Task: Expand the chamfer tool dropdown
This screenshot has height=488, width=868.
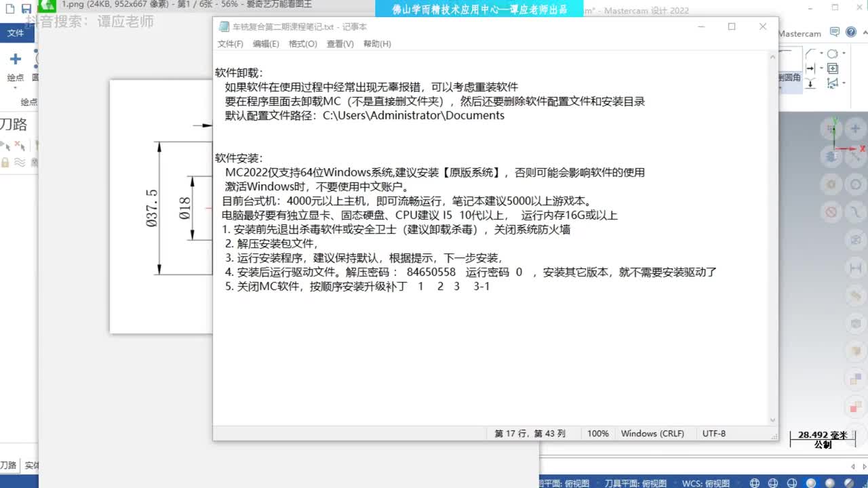Action: [x=821, y=54]
